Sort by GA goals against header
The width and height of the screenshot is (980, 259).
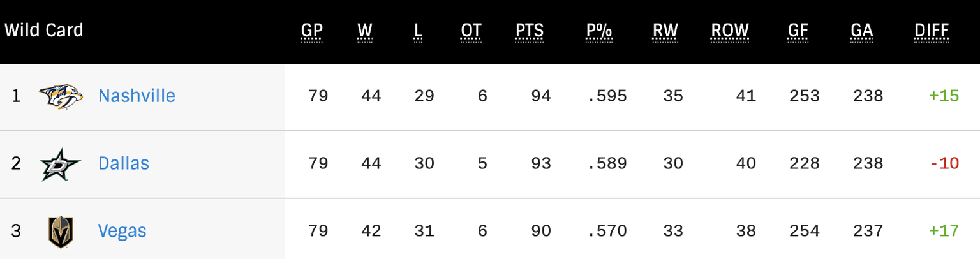pyautogui.click(x=862, y=31)
